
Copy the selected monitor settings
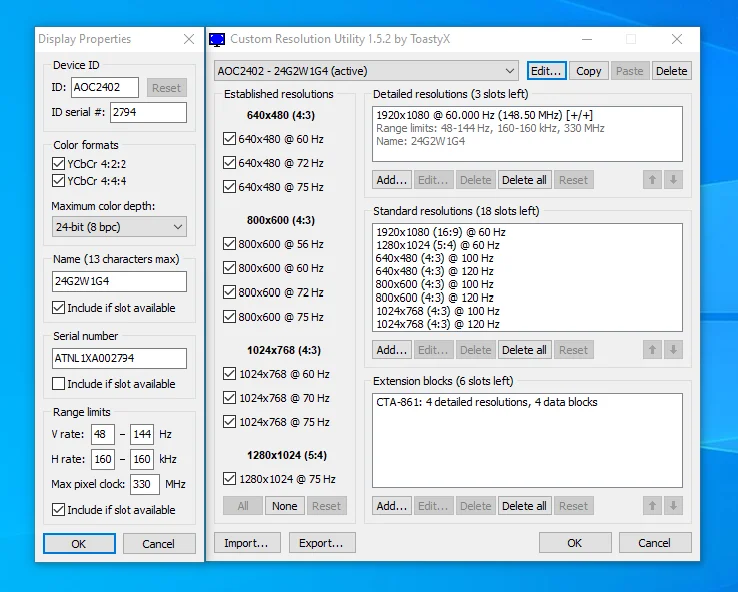[588, 71]
